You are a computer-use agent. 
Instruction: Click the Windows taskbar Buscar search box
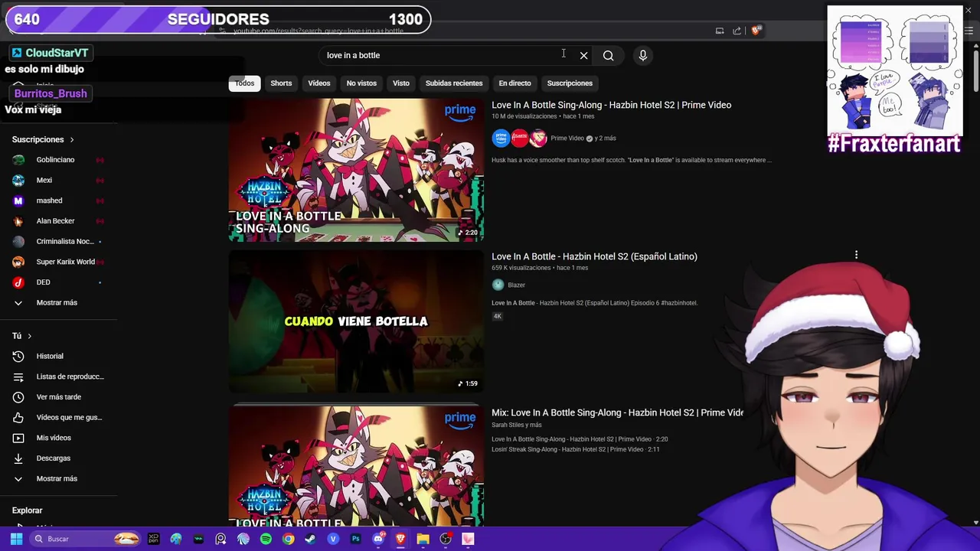pos(84,539)
